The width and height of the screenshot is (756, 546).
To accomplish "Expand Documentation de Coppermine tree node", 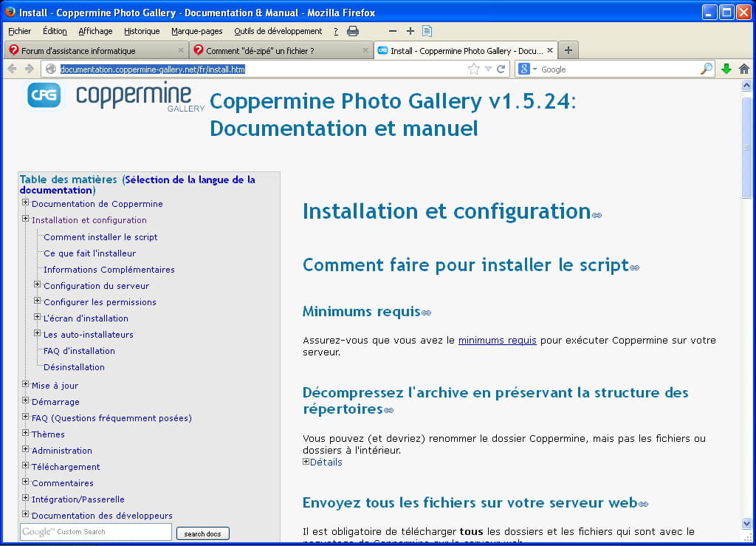I will pos(26,202).
